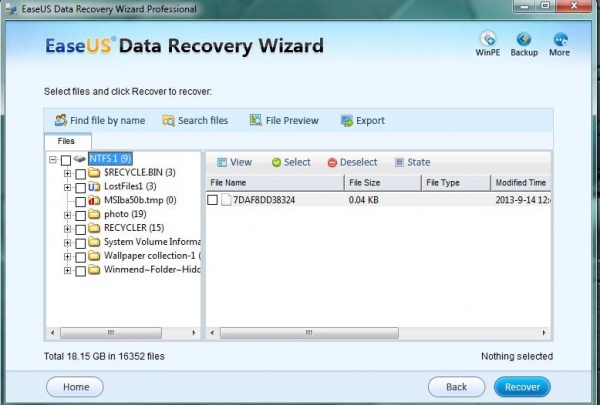
Task: Tick the MSIba50b.tmp checkbox
Action: 80,202
